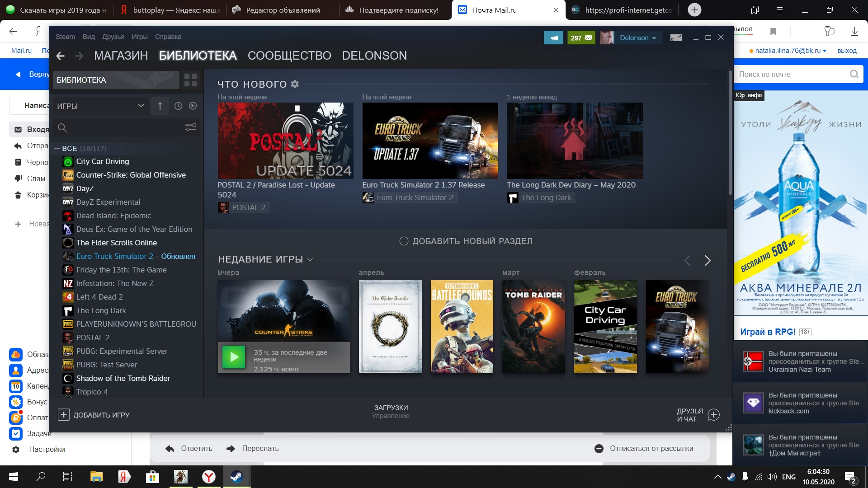The width and height of the screenshot is (868, 488).
Task: Open Steam from Windows taskbar
Action: coord(236,477)
